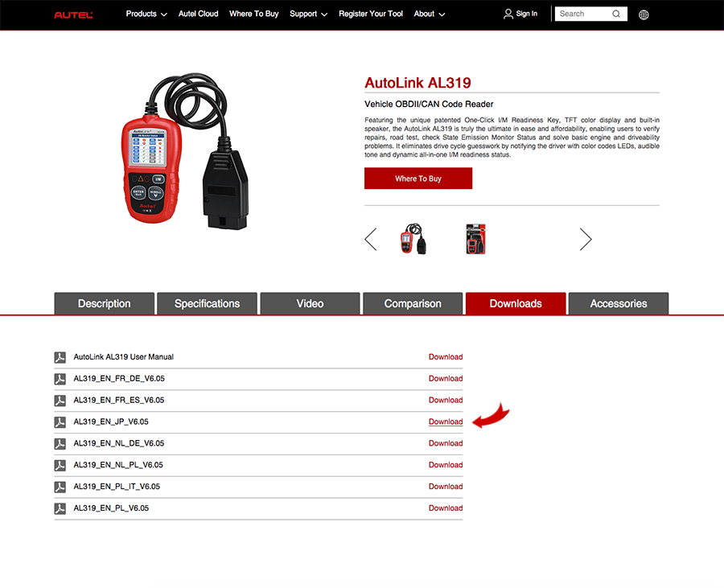724x588 pixels.
Task: Expand the Products dropdown menu
Action: tap(146, 14)
